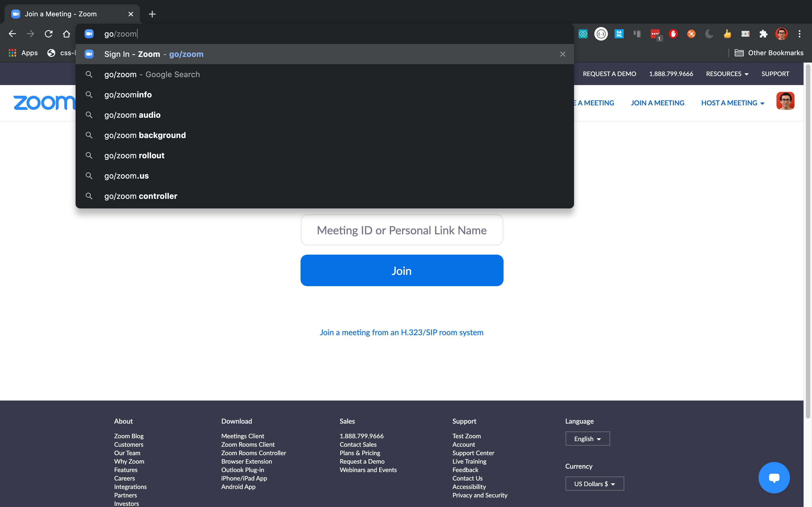The image size is (812, 507).
Task: Expand Host a Meeting dropdown
Action: pyautogui.click(x=732, y=103)
